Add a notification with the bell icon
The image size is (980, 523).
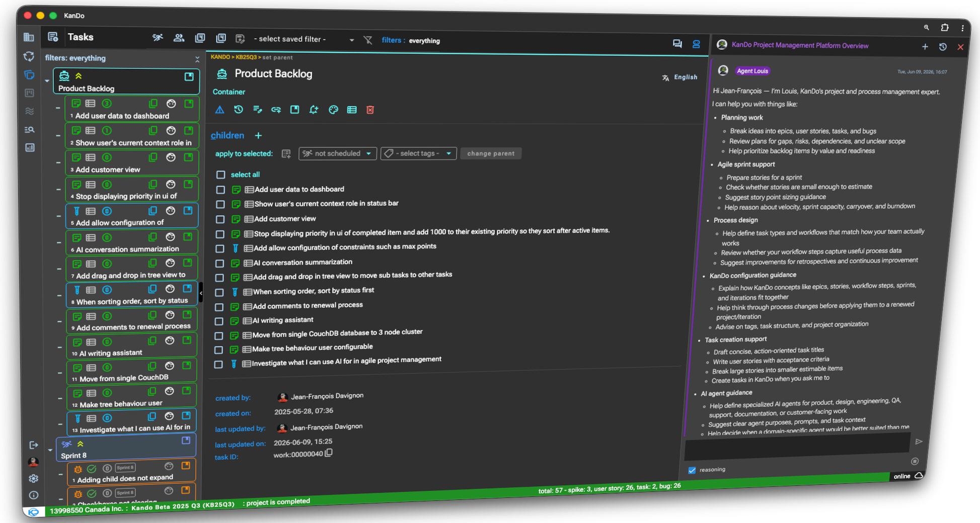point(314,110)
